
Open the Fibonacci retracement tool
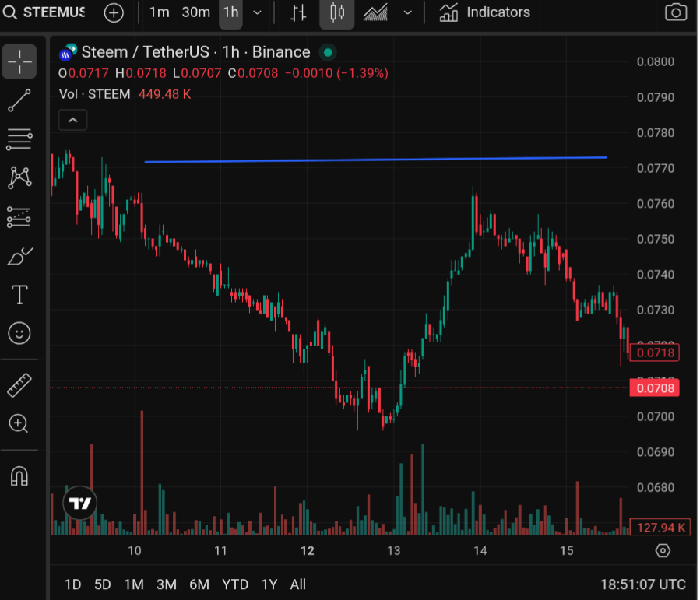click(19, 139)
